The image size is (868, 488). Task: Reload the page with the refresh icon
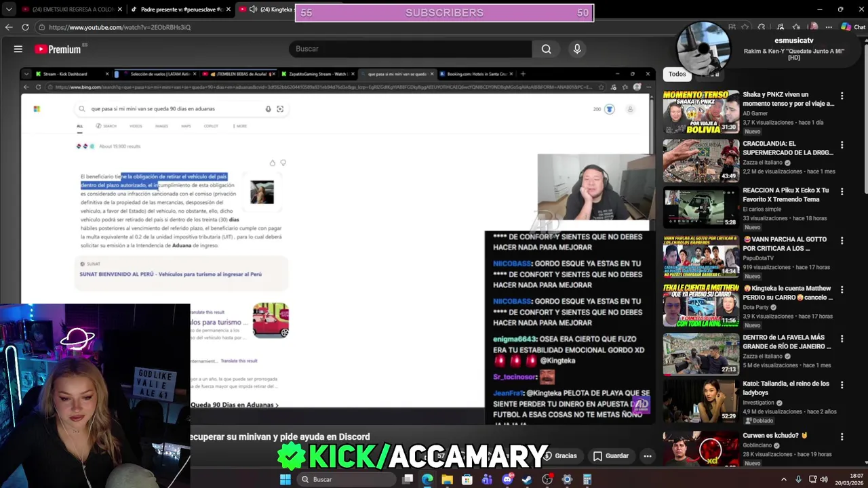click(25, 27)
